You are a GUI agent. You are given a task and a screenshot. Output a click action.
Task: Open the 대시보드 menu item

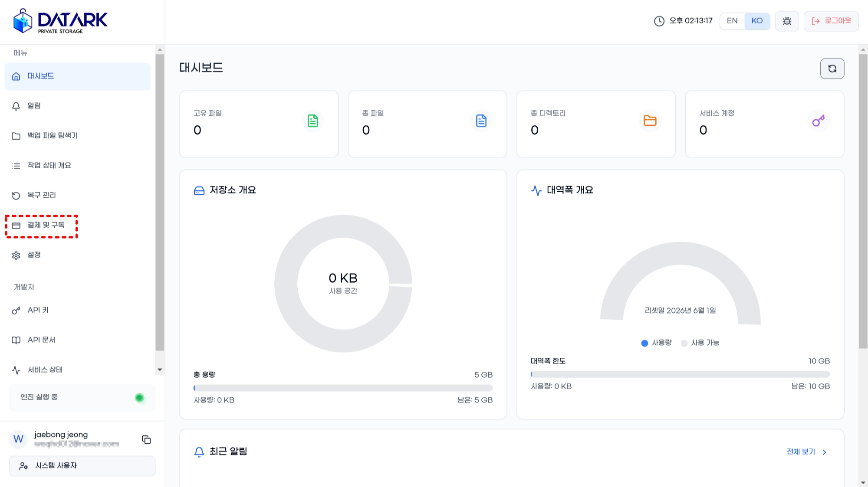pyautogui.click(x=77, y=76)
